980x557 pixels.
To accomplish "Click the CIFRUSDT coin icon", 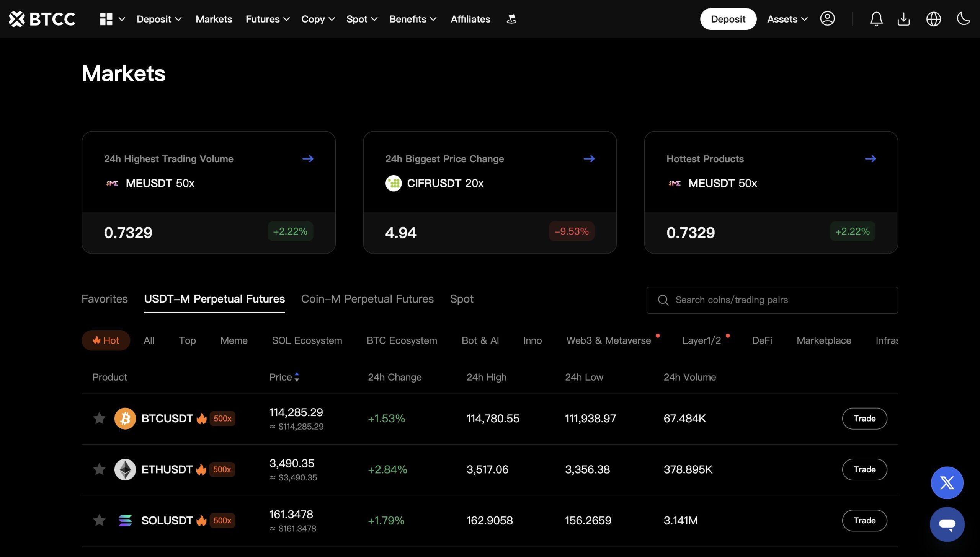I will point(394,183).
